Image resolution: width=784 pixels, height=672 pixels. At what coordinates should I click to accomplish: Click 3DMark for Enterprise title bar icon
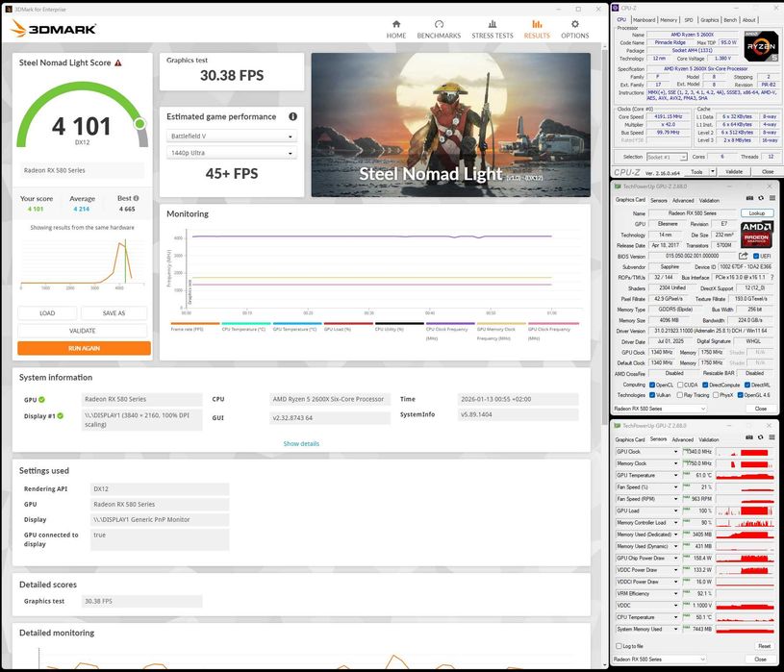point(9,9)
